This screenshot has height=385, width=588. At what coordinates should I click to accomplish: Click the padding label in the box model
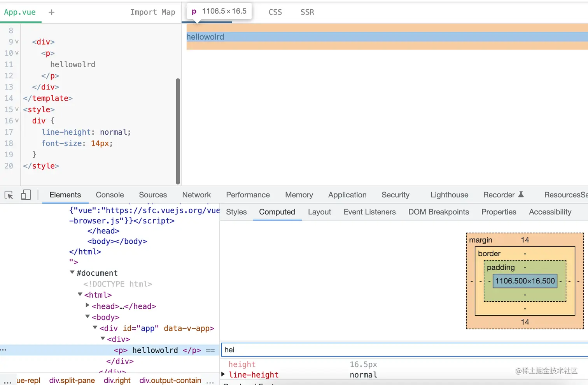click(x=500, y=267)
